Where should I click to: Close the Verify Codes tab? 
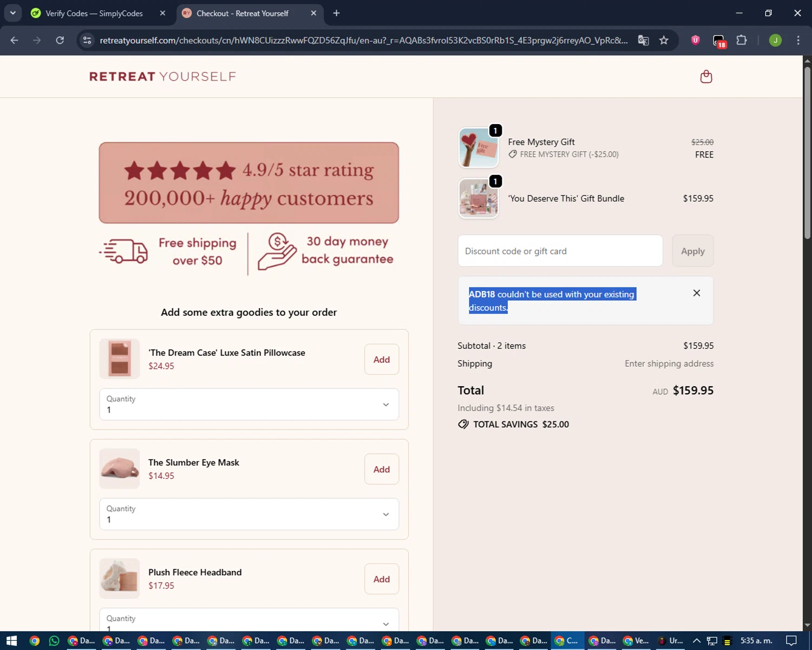162,13
